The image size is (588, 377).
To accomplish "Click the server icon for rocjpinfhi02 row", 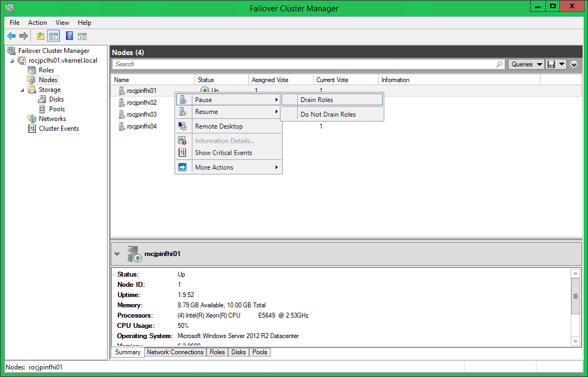I will pyautogui.click(x=122, y=102).
